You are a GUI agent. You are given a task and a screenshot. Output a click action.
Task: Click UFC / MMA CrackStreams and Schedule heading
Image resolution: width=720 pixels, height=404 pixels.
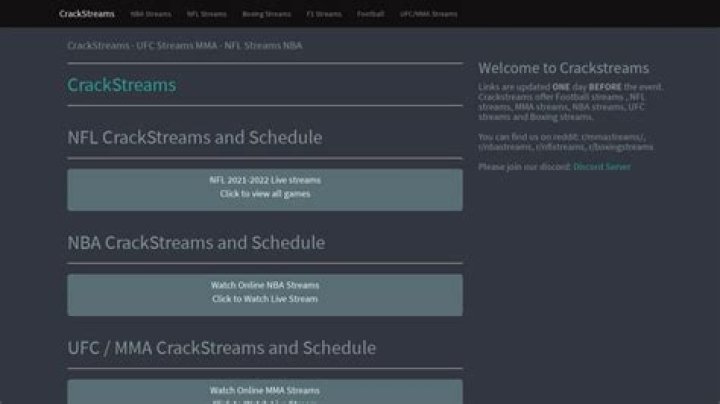[x=222, y=348]
